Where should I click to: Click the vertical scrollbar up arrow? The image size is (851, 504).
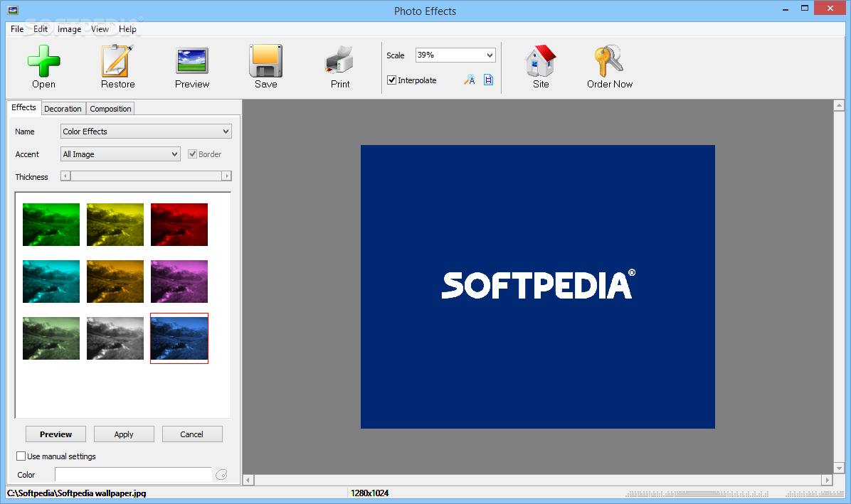[839, 106]
